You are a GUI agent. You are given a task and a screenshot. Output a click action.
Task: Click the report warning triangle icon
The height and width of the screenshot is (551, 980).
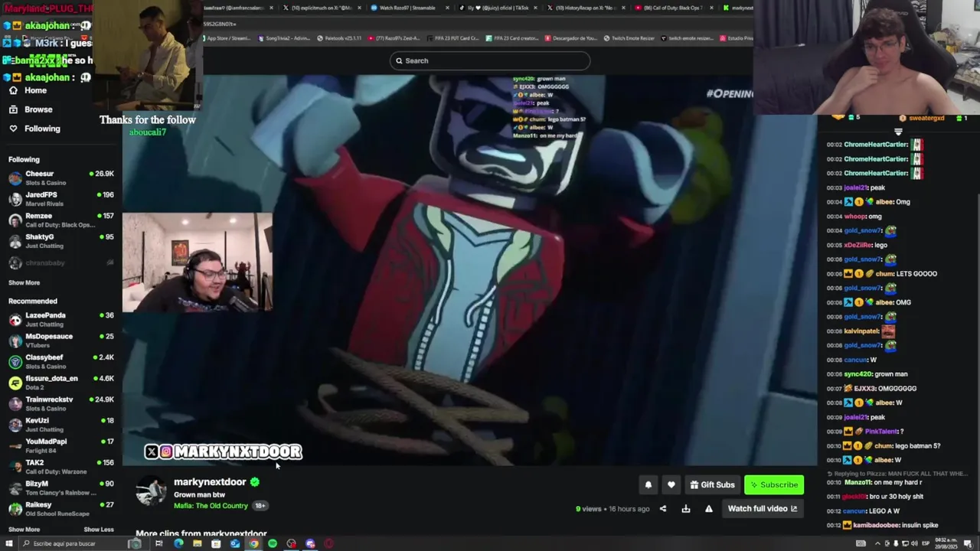[x=709, y=509]
